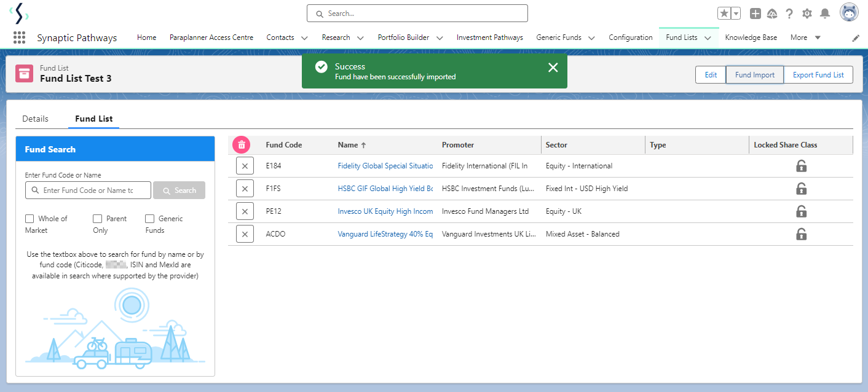Click the pink delete-all trash icon
The width and height of the screenshot is (868, 392).
click(242, 145)
